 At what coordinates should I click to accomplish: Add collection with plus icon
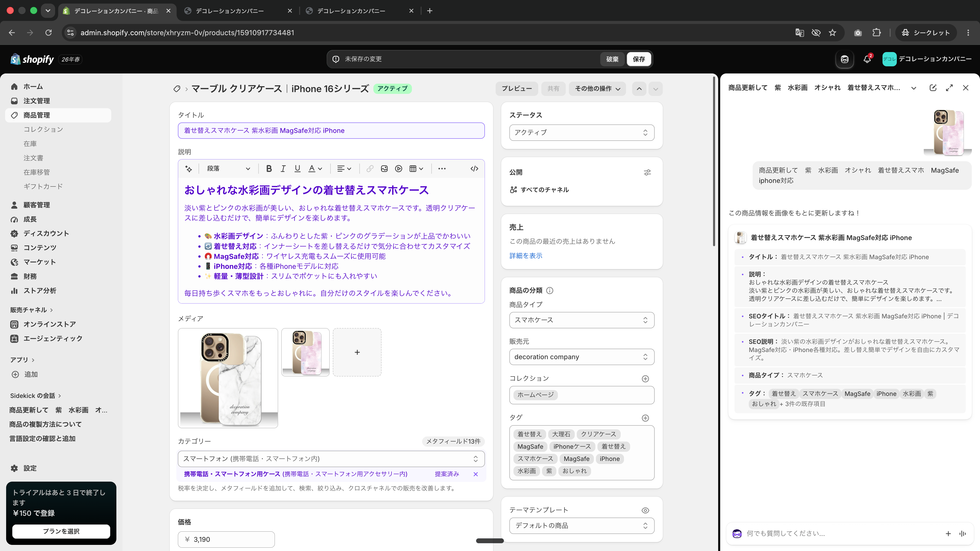pos(645,379)
